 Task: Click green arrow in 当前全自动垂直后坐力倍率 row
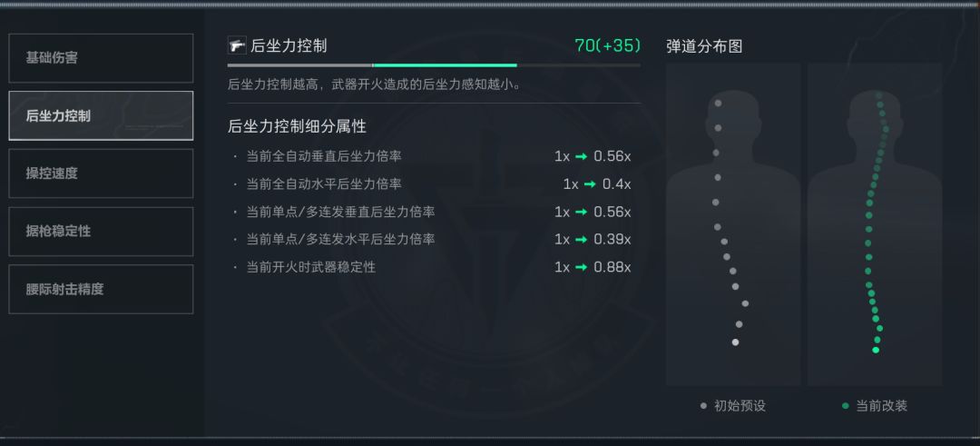582,156
